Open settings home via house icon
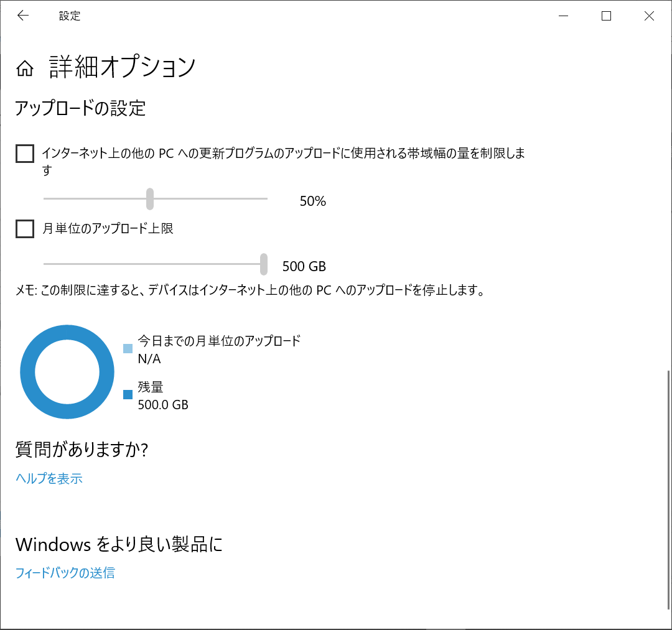The image size is (672, 630). 25,68
